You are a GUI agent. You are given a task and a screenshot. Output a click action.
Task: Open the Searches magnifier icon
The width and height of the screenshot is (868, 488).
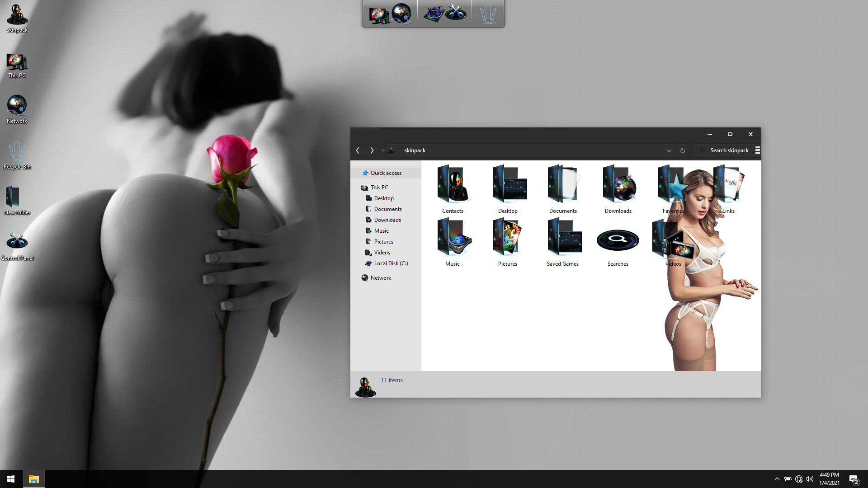click(618, 240)
